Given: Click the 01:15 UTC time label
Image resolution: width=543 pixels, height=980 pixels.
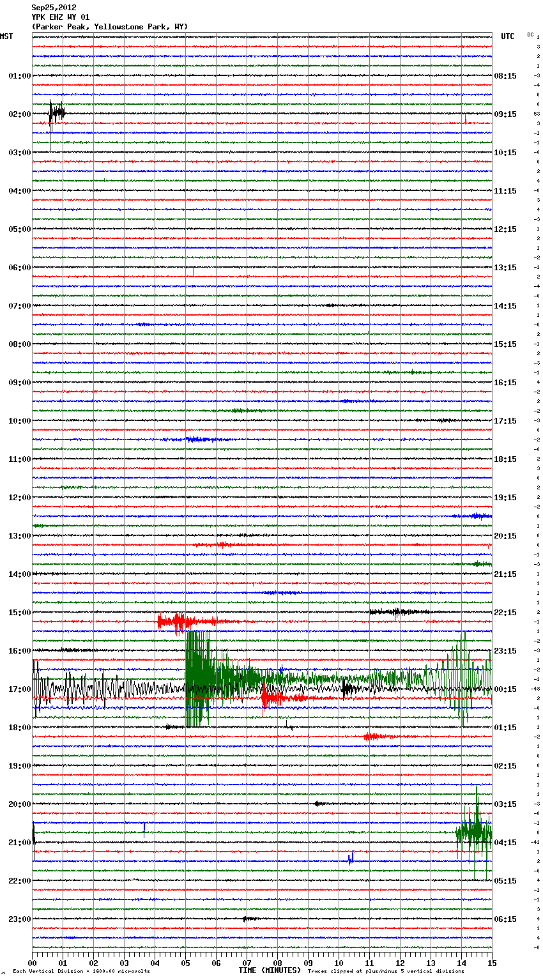Looking at the screenshot, I should [505, 728].
